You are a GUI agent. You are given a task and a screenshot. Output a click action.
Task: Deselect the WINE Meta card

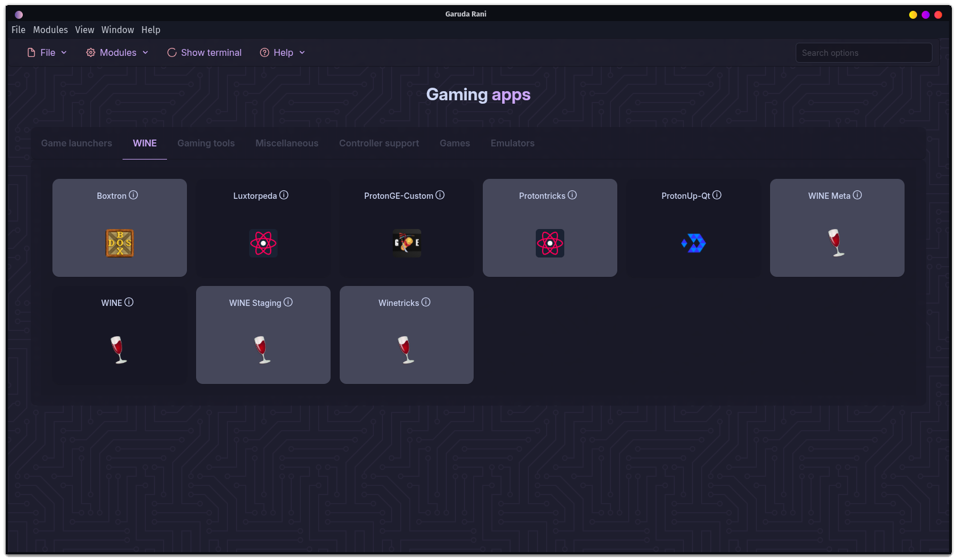[x=837, y=228]
